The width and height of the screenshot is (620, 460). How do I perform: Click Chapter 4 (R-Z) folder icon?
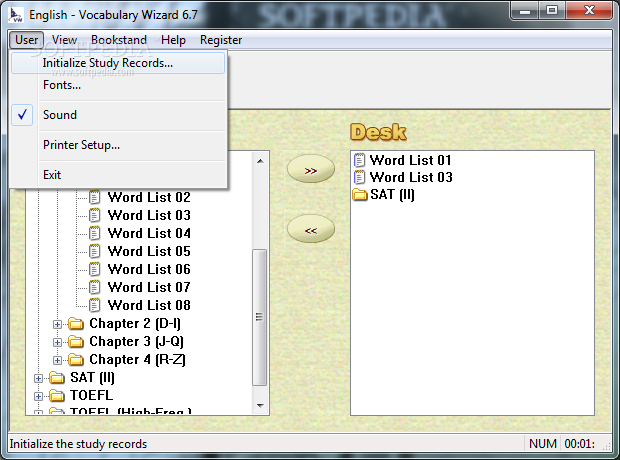pos(76,360)
